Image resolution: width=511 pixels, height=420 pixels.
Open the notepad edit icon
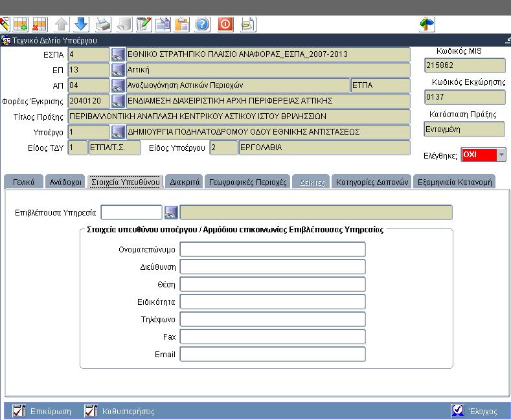[x=144, y=25]
